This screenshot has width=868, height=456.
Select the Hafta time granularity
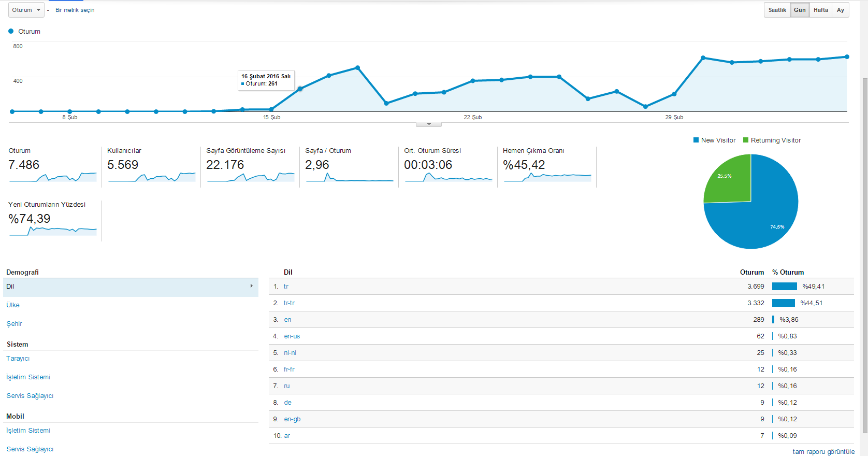(x=820, y=10)
